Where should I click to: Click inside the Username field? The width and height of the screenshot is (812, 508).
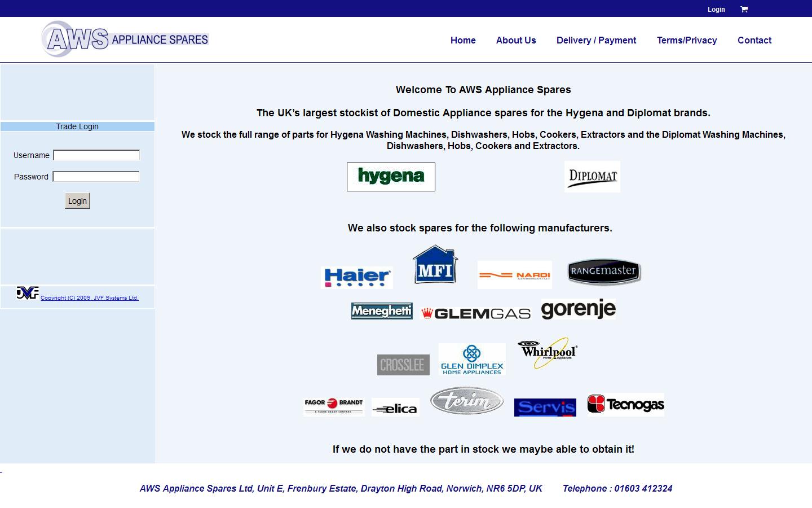pos(96,155)
